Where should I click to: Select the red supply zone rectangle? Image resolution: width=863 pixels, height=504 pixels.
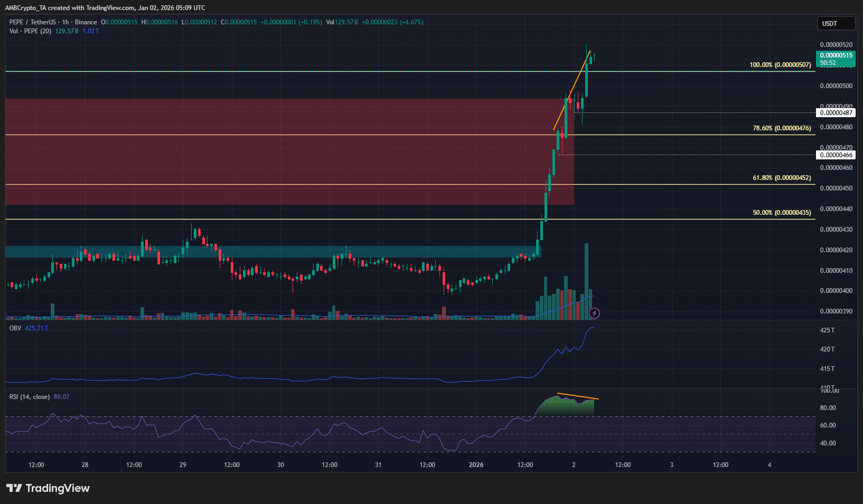point(264,158)
